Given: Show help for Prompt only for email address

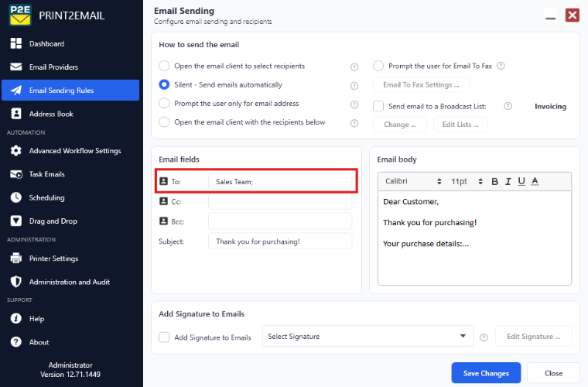Looking at the screenshot, I should pyautogui.click(x=354, y=104).
